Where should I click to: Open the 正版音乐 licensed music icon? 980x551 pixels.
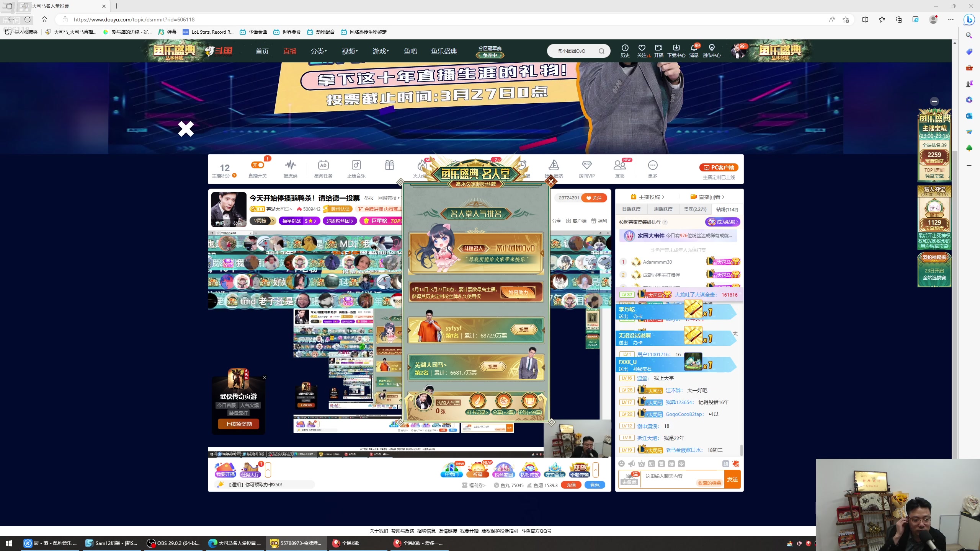[x=356, y=165]
